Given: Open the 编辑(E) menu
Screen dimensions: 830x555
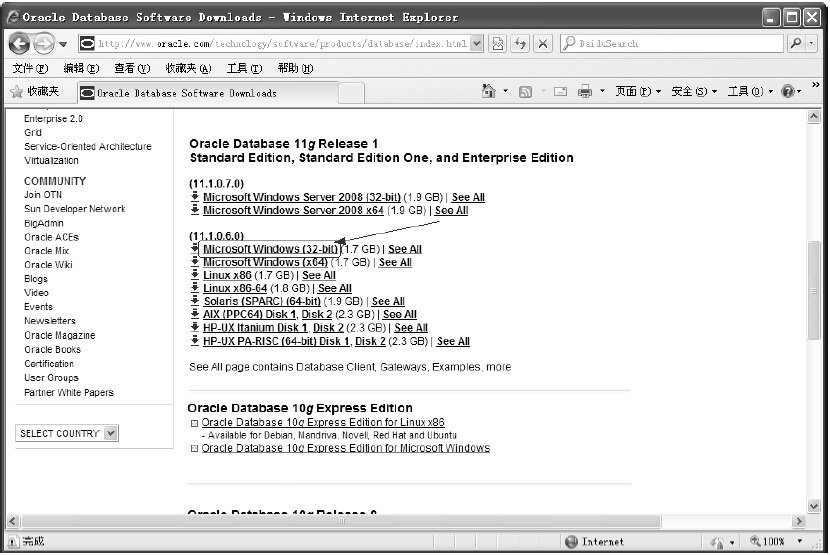Looking at the screenshot, I should click(81, 68).
